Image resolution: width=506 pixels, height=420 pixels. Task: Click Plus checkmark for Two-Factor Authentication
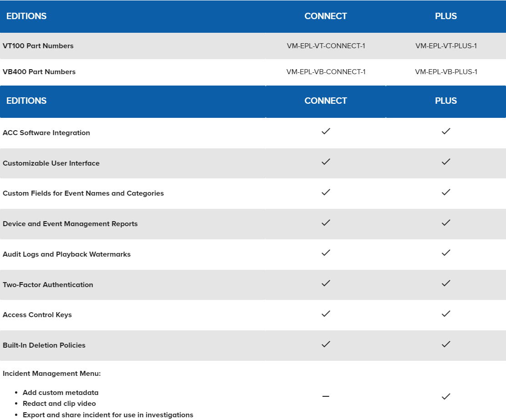point(445,283)
